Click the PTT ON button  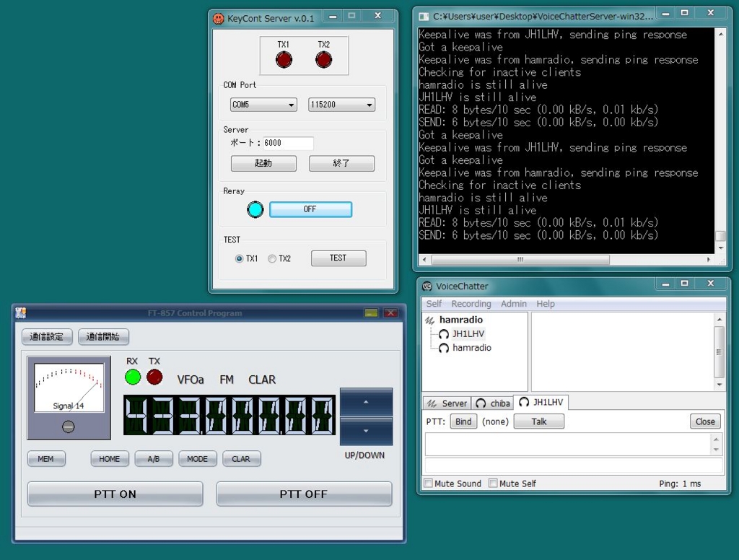(115, 494)
